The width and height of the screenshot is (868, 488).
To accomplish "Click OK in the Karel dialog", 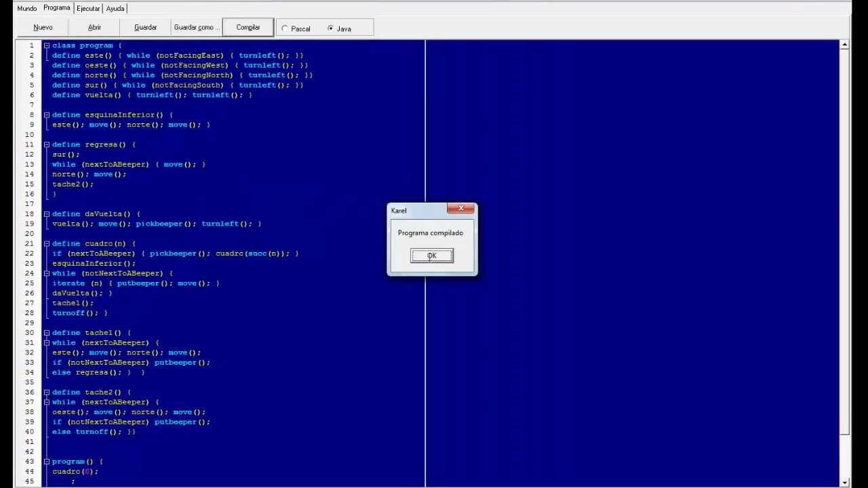I will [x=431, y=256].
